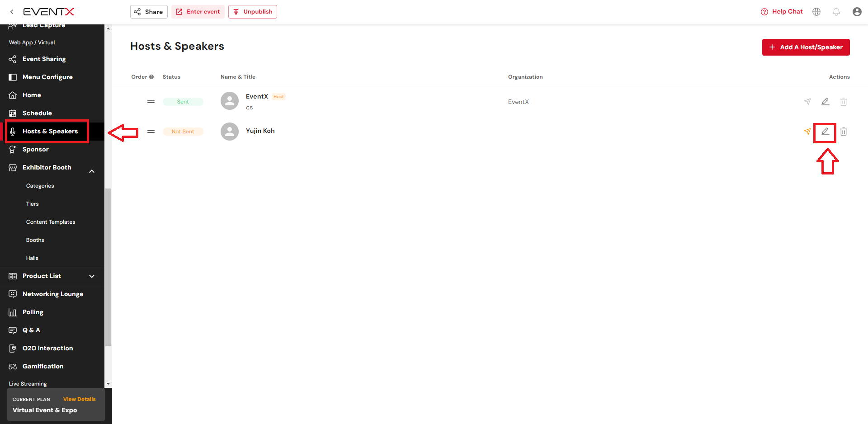The width and height of the screenshot is (868, 424).
Task: Click the Sent status badge
Action: 183,102
